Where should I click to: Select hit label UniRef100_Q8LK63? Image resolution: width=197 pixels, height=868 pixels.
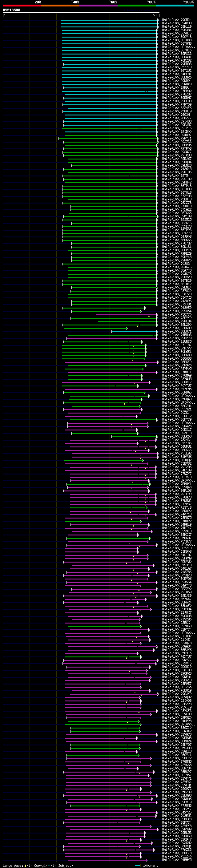pos(177,436)
